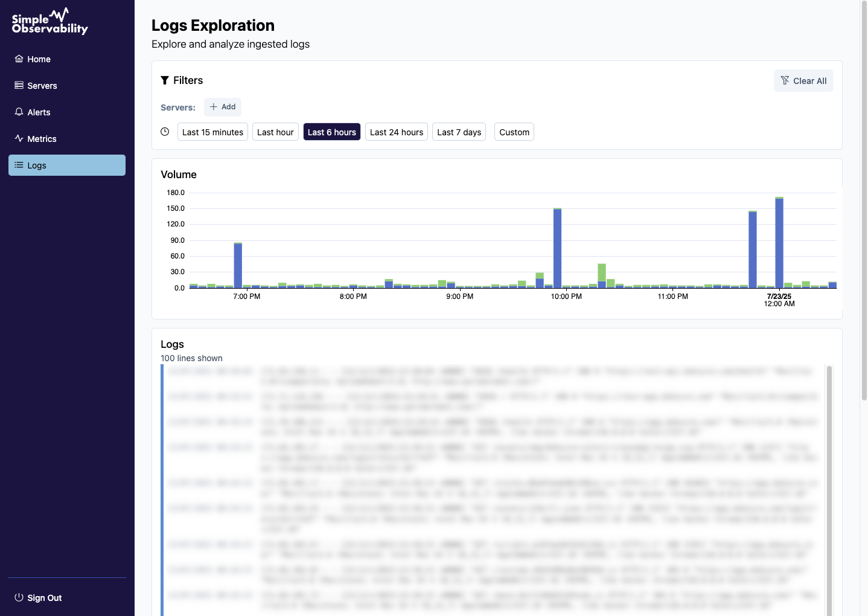Select the Last 15 minutes range
The width and height of the screenshot is (868, 616).
[x=212, y=132]
